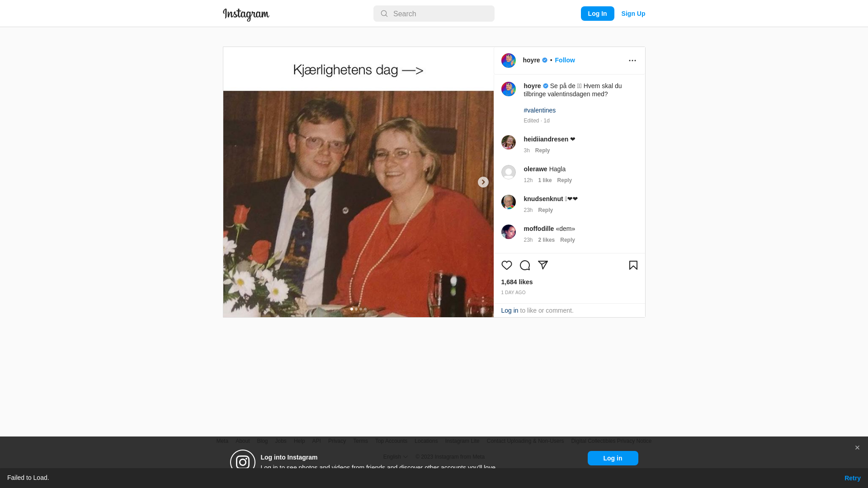Follow the hoyre account
The height and width of the screenshot is (488, 868).
point(565,60)
